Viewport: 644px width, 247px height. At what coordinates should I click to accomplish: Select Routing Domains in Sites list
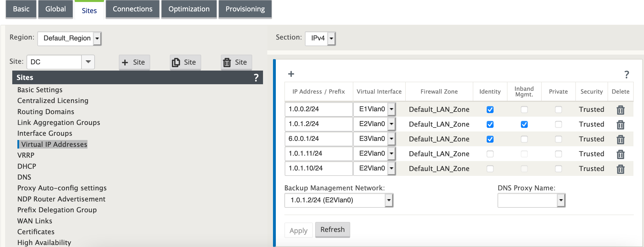click(46, 112)
